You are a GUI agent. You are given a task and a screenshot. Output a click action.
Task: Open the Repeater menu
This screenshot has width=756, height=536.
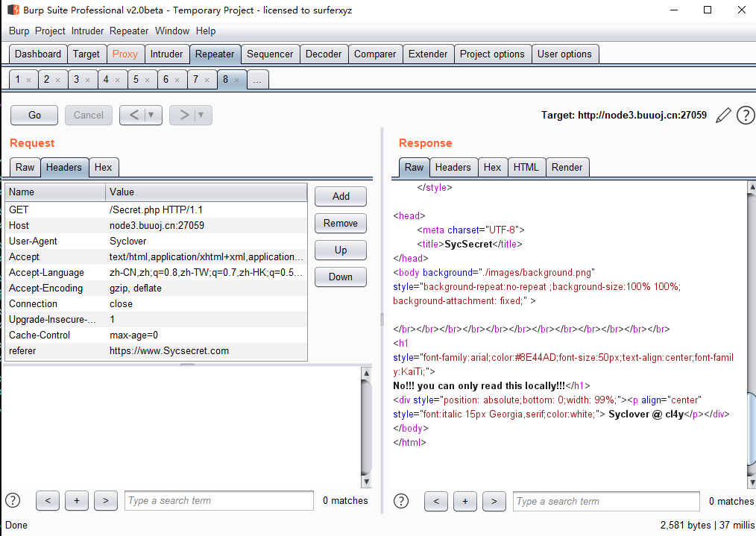coord(129,31)
